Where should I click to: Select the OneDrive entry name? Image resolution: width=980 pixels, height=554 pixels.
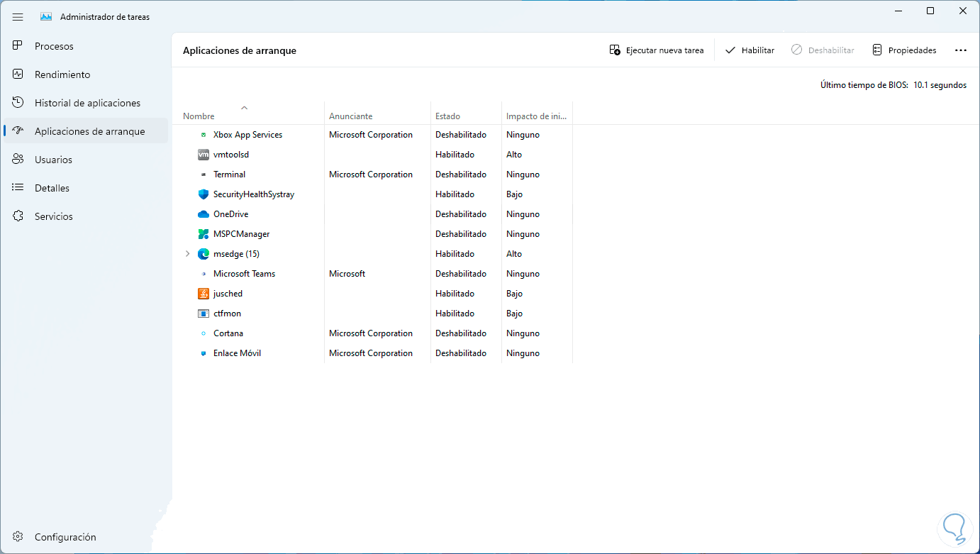click(230, 214)
